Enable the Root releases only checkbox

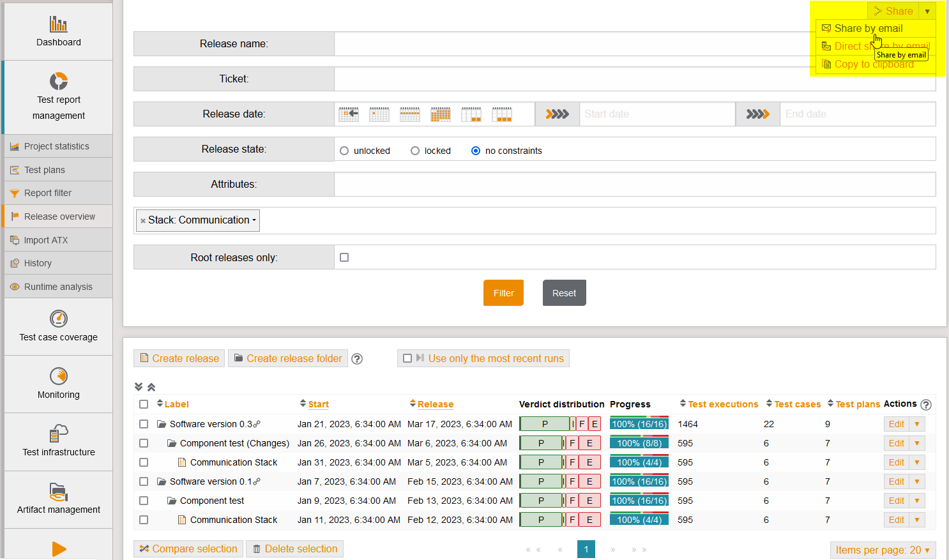point(344,257)
